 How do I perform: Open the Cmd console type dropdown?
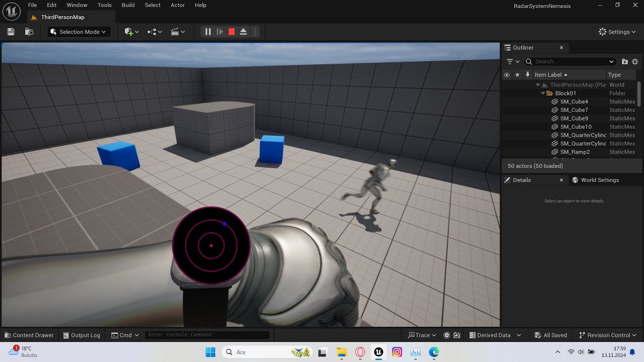tap(125, 335)
